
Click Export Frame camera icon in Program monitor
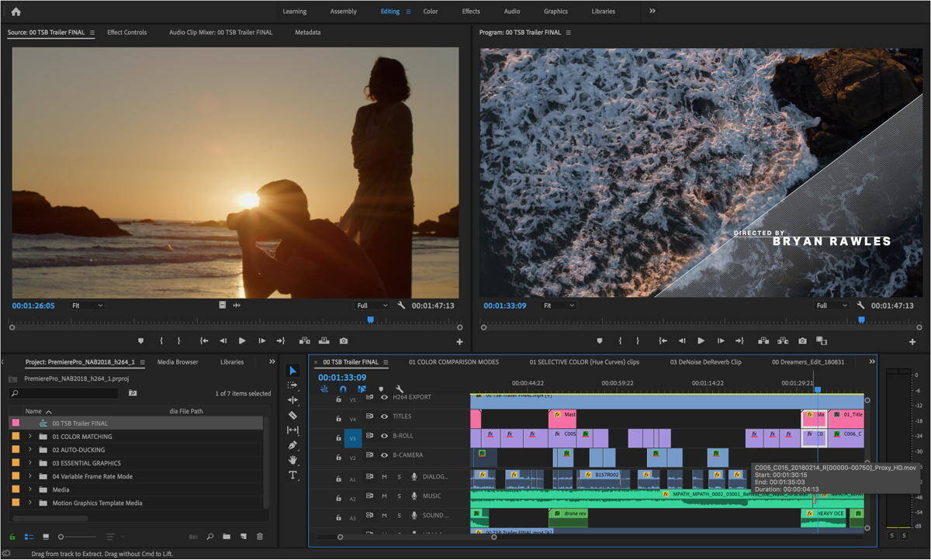pyautogui.click(x=802, y=340)
